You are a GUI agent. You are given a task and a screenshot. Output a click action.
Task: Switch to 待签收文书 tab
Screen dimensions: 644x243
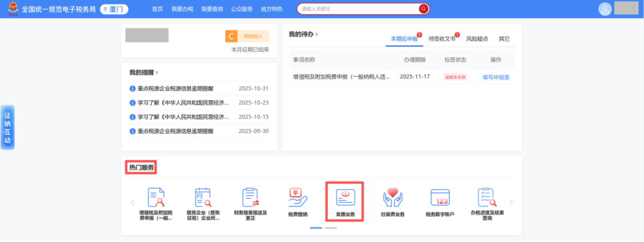coord(442,39)
